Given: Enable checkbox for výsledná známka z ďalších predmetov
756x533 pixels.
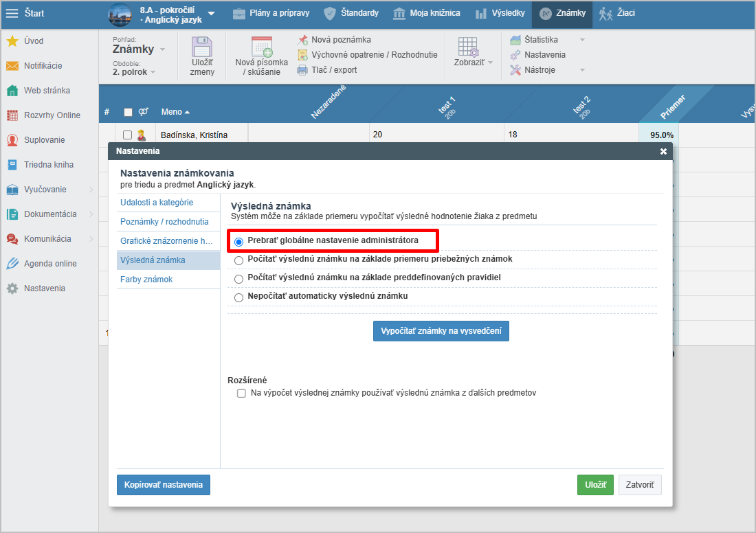Looking at the screenshot, I should [x=241, y=394].
